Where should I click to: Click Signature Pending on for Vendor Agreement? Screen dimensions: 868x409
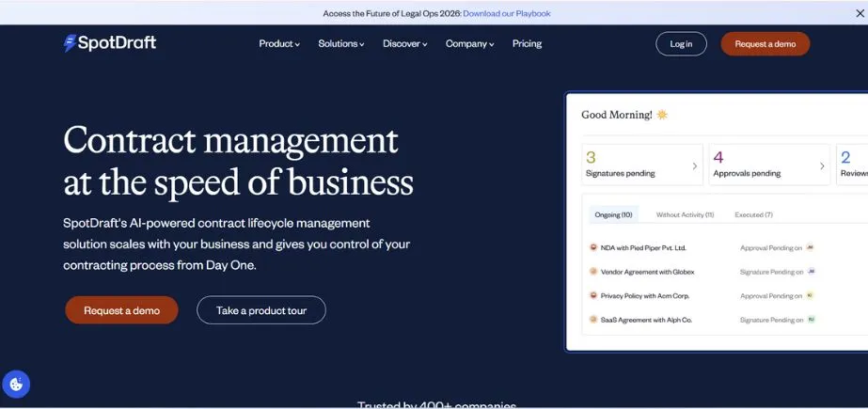pyautogui.click(x=771, y=272)
